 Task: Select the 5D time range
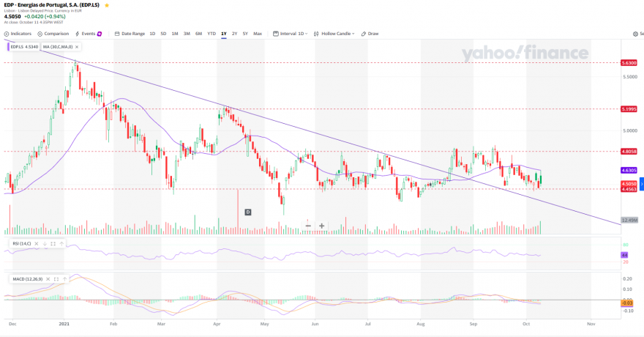click(163, 34)
